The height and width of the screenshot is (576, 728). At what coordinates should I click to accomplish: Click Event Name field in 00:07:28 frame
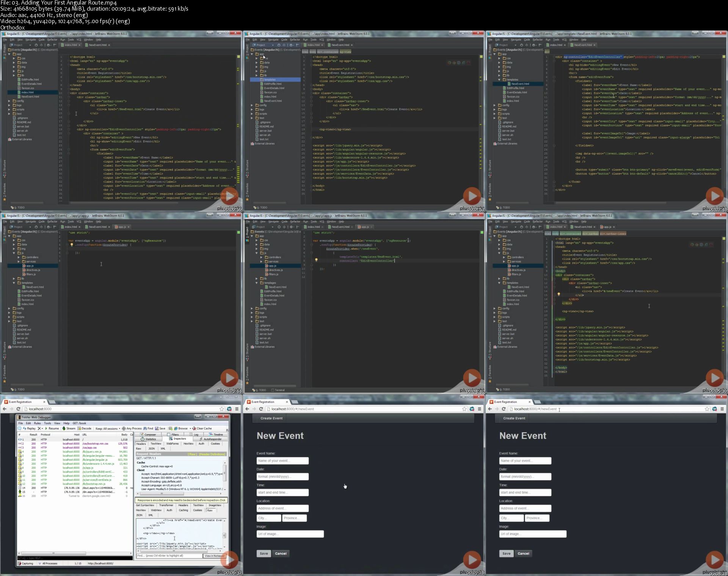coord(282,461)
